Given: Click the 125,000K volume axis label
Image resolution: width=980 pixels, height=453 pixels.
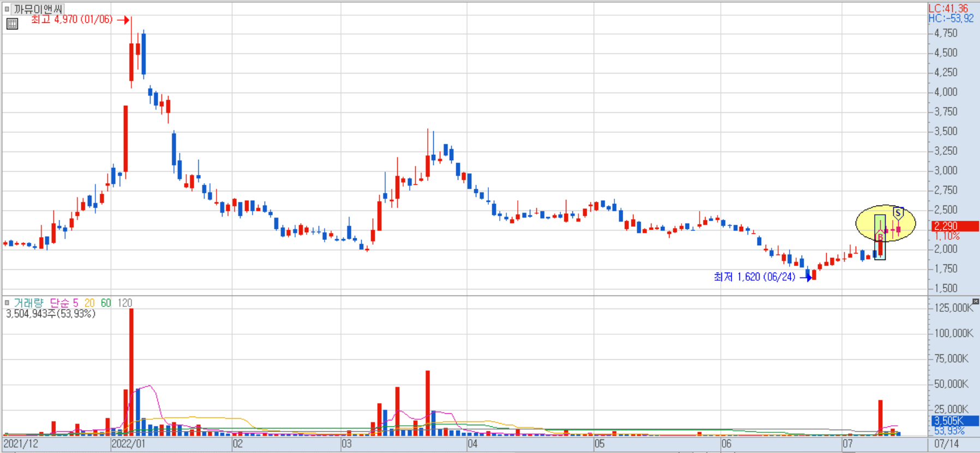Looking at the screenshot, I should [x=953, y=308].
